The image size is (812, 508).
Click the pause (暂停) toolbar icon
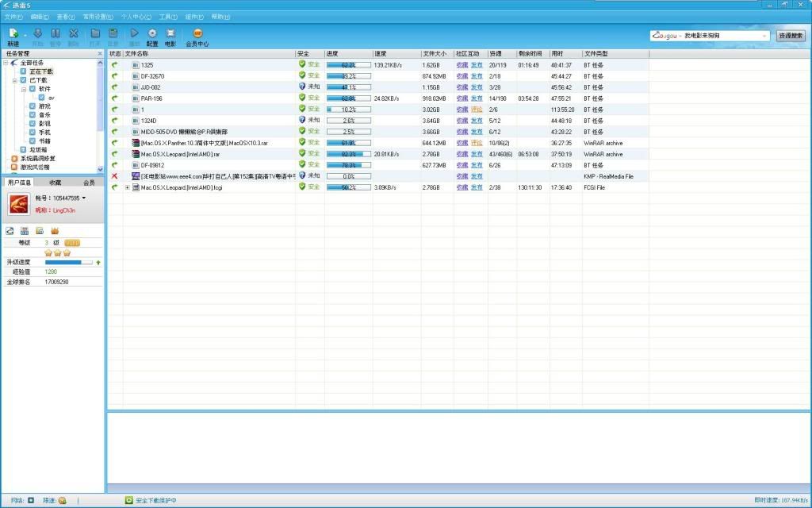55,33
